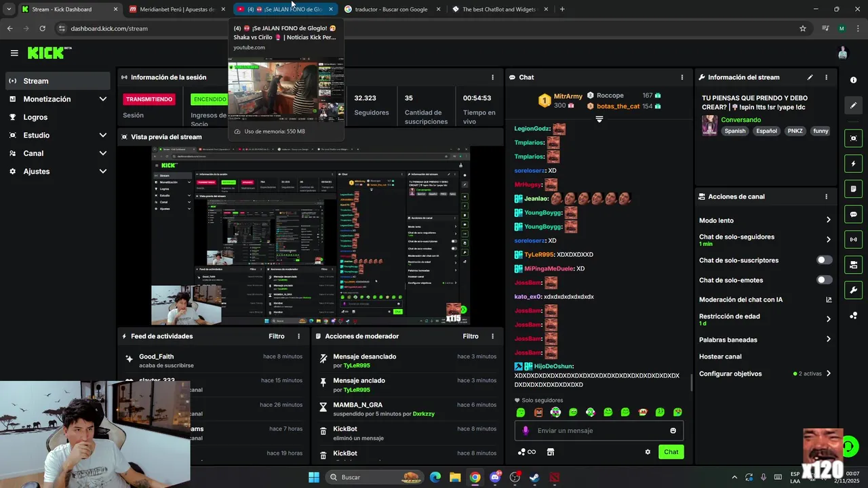Click the camera list icon in right sidebar
This screenshot has height=488, width=868.
click(x=853, y=264)
